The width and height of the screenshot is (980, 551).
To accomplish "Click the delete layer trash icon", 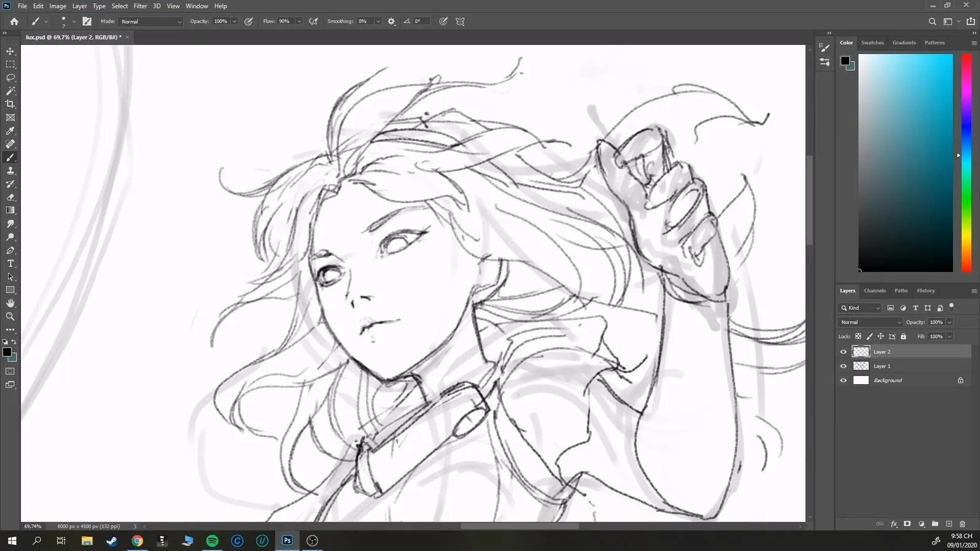I will [962, 524].
